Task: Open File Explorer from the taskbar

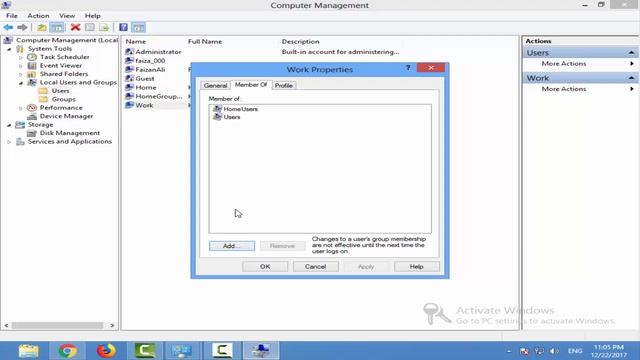Action: pyautogui.click(x=29, y=351)
